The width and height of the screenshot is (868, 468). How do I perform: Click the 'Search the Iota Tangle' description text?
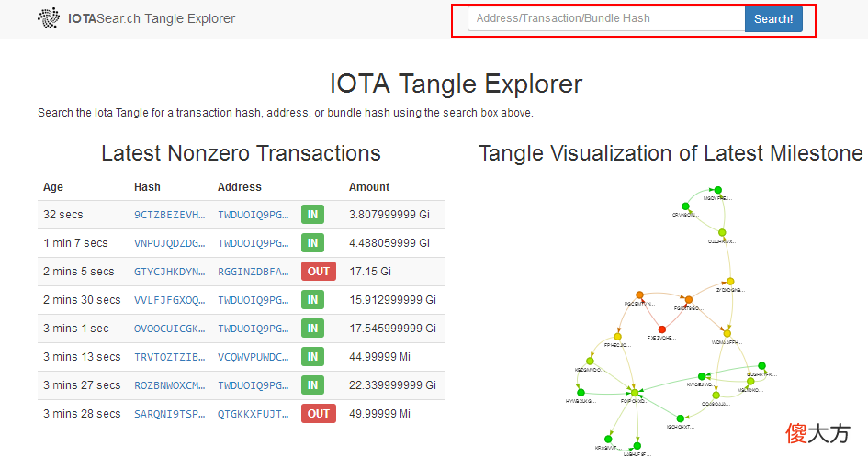[x=285, y=113]
